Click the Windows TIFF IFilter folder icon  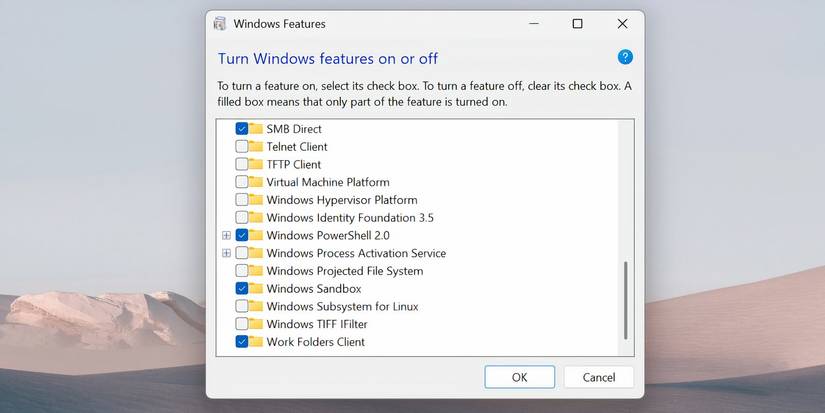point(257,324)
